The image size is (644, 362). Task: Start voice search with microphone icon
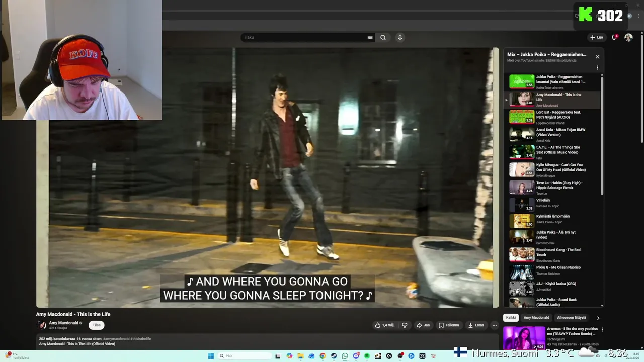400,37
